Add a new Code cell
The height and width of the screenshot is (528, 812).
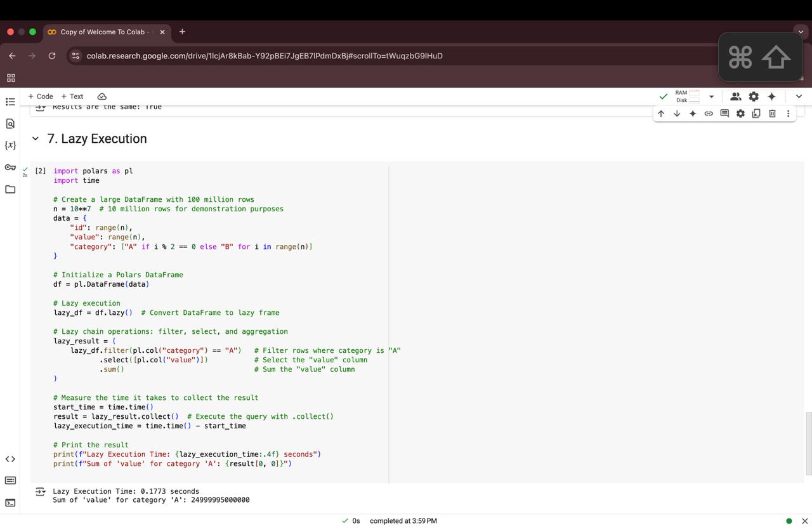tap(41, 96)
